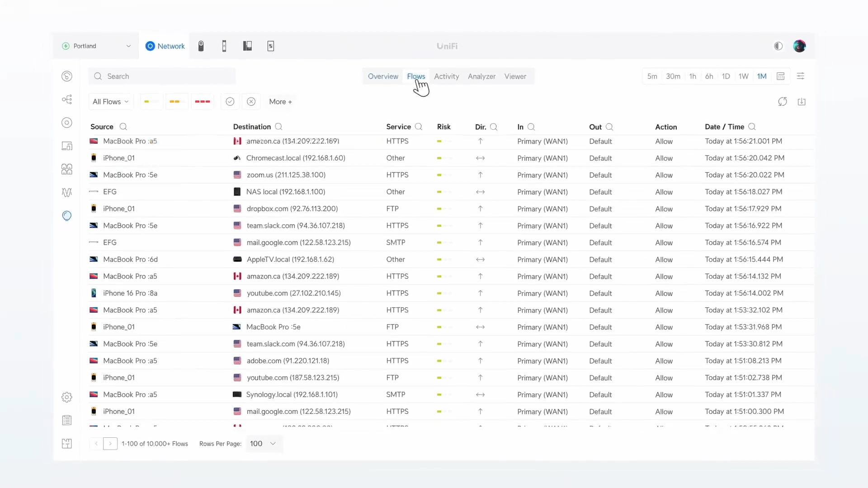Select the adobe.com (91.220.121.18) destination
This screenshot has height=488, width=868.
pyautogui.click(x=288, y=361)
